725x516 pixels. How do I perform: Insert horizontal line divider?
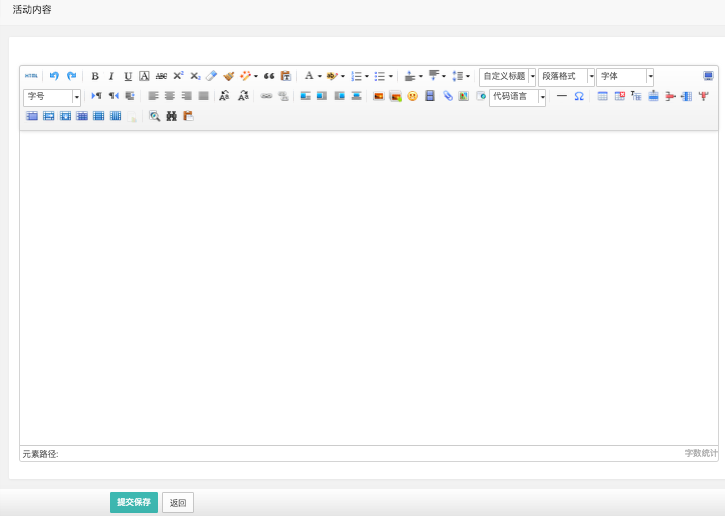(x=562, y=96)
